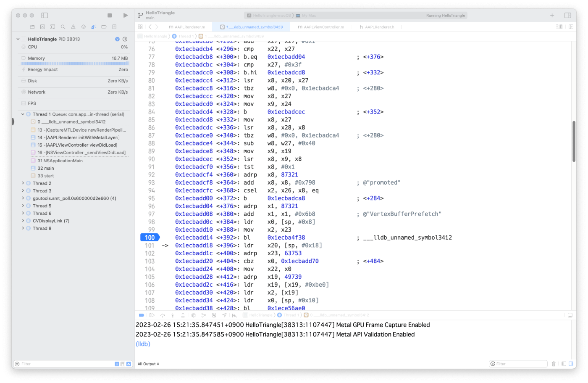The height and width of the screenshot is (383, 588).
Task: Collapse the HelloTriangle process tree
Action: 18,39
